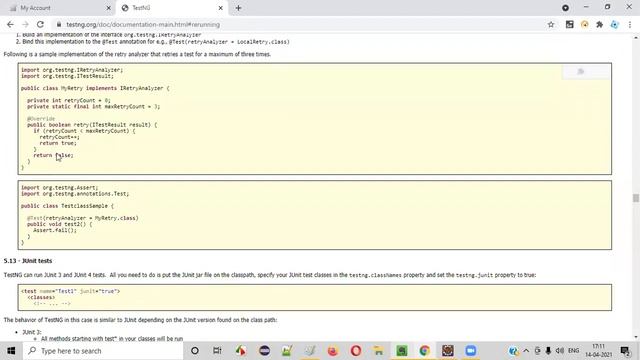640x360 pixels.
Task: Click the vertical scrollbar thumb
Action: pos(636,198)
